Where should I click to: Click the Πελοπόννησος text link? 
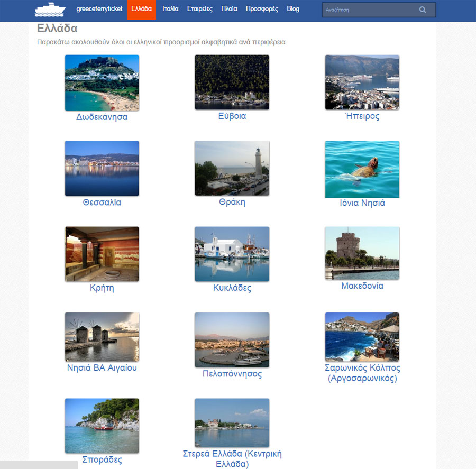232,374
